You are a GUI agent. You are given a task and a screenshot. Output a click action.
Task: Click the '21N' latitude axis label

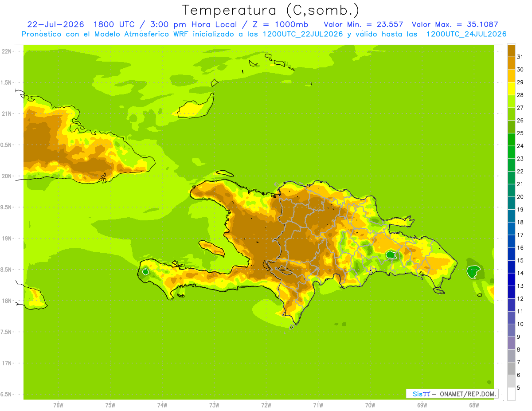(7, 114)
